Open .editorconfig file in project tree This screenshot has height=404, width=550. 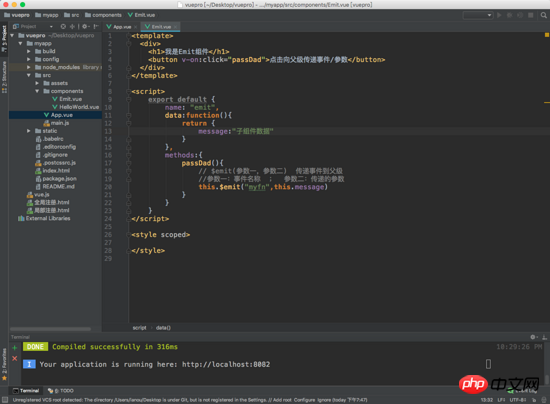click(55, 147)
